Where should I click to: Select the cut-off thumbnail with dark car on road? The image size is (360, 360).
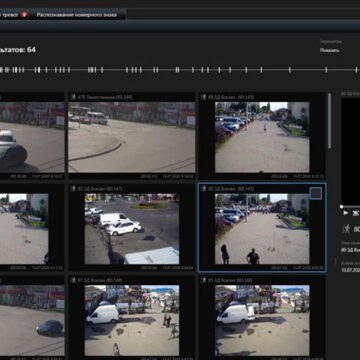(x=32, y=320)
